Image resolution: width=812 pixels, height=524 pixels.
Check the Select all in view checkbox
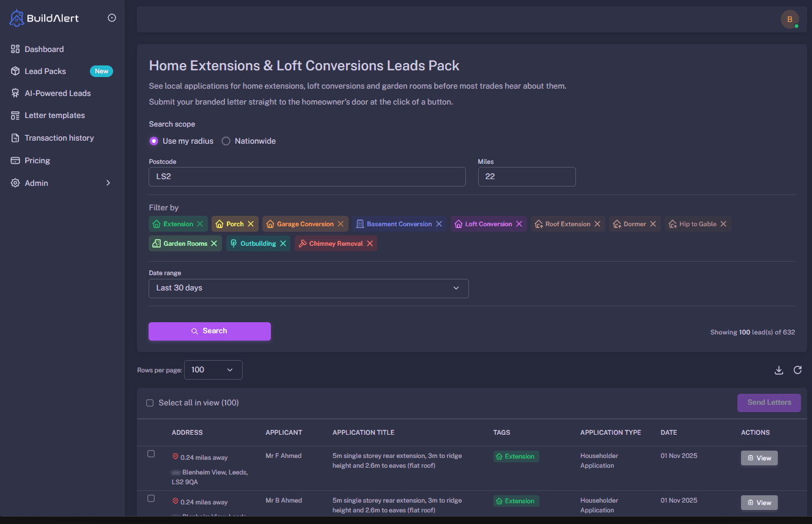click(150, 403)
